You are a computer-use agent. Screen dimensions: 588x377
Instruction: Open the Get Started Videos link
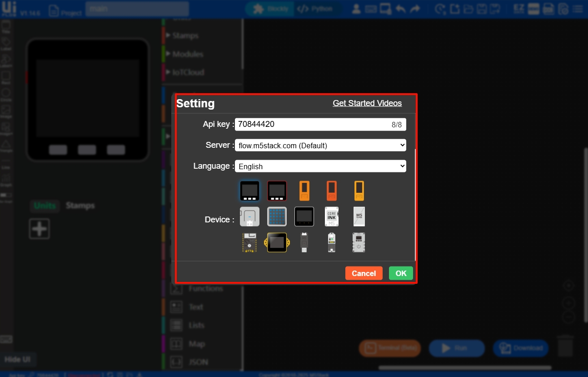tap(367, 103)
